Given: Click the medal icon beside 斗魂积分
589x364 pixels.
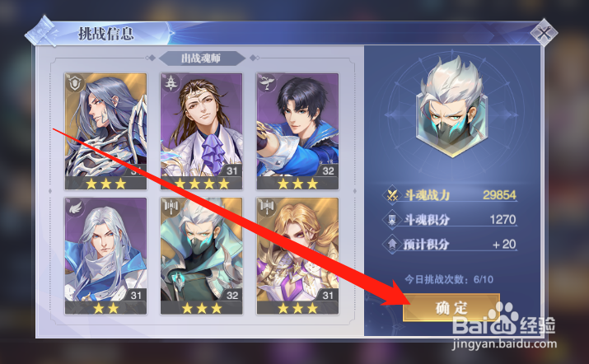Looking at the screenshot, I should 392,219.
